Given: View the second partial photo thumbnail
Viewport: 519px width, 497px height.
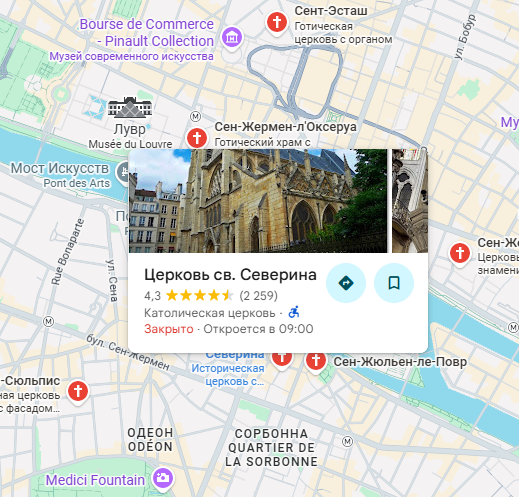Looking at the screenshot, I should pos(410,201).
